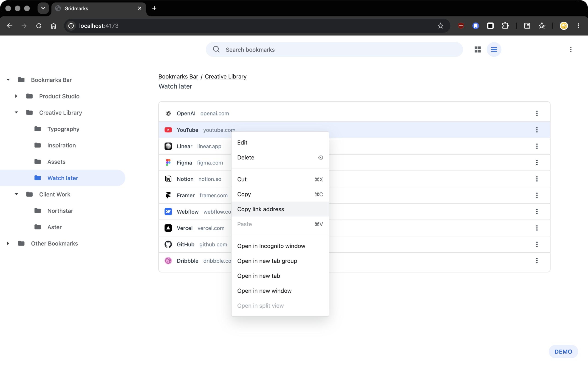This screenshot has height=368, width=588.
Task: View site information for localhost
Action: click(71, 26)
